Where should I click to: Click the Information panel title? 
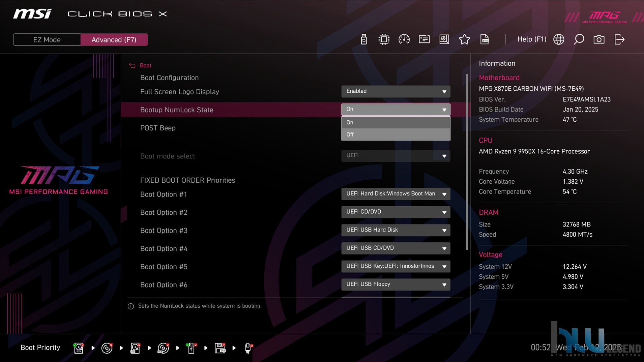497,63
